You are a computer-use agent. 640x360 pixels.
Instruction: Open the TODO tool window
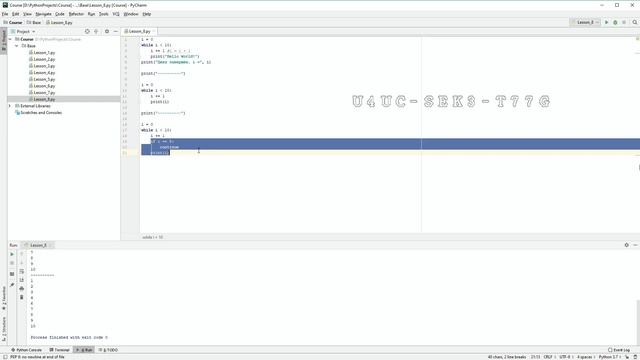[108, 350]
